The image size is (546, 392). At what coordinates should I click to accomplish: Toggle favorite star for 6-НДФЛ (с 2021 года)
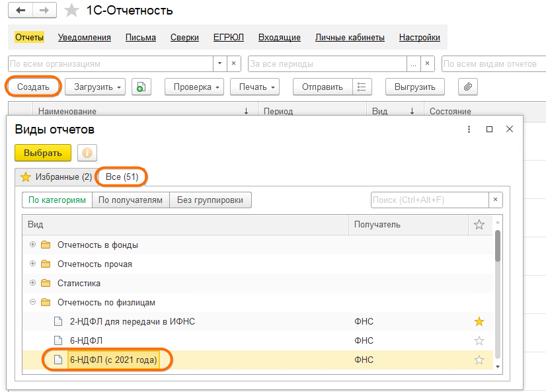point(479,360)
